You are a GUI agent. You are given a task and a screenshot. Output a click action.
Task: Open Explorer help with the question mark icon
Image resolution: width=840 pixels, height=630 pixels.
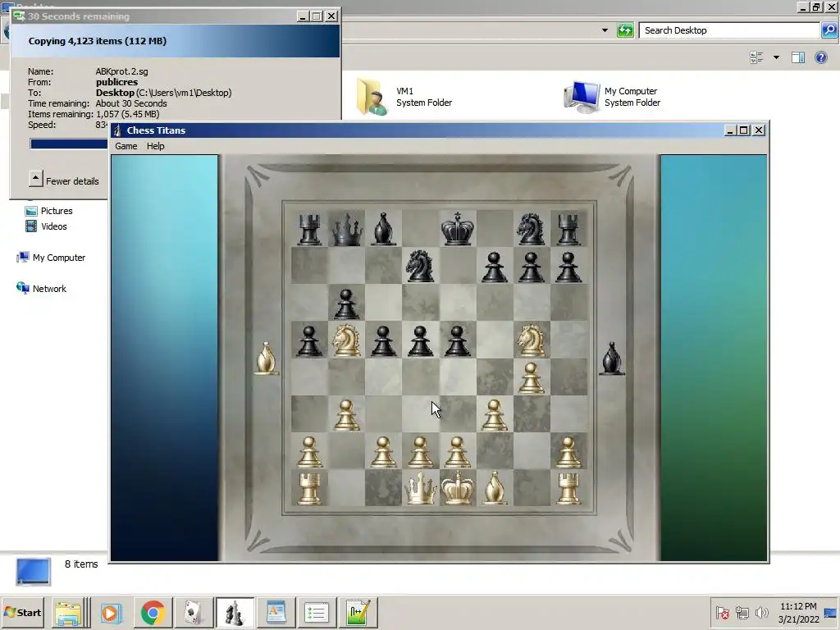coord(821,57)
